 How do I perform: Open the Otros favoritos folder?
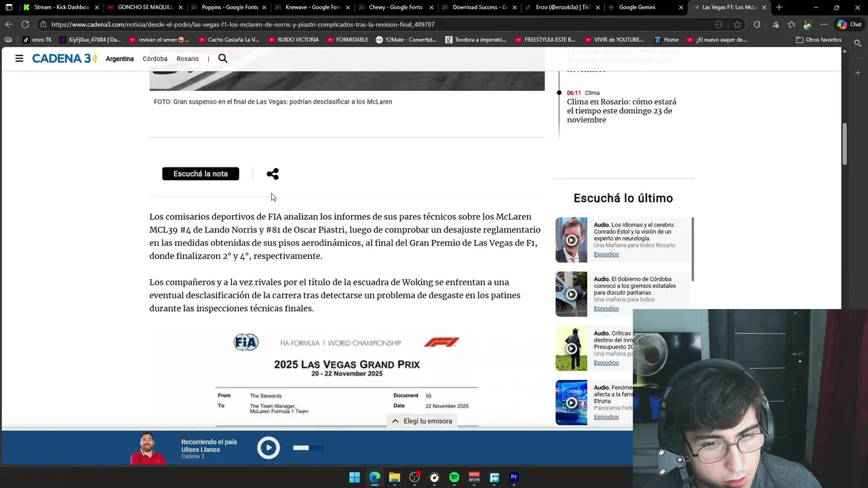coord(818,39)
